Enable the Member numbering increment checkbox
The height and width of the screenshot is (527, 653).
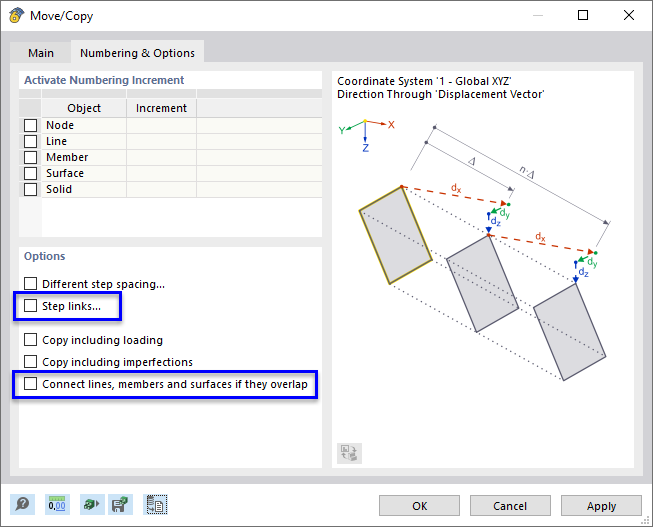click(x=30, y=157)
